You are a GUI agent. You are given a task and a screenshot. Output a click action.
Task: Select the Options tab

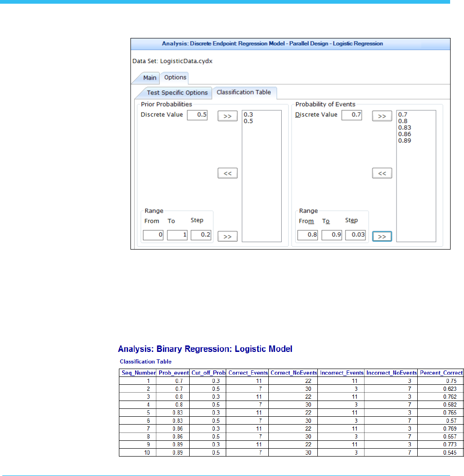[x=175, y=77]
